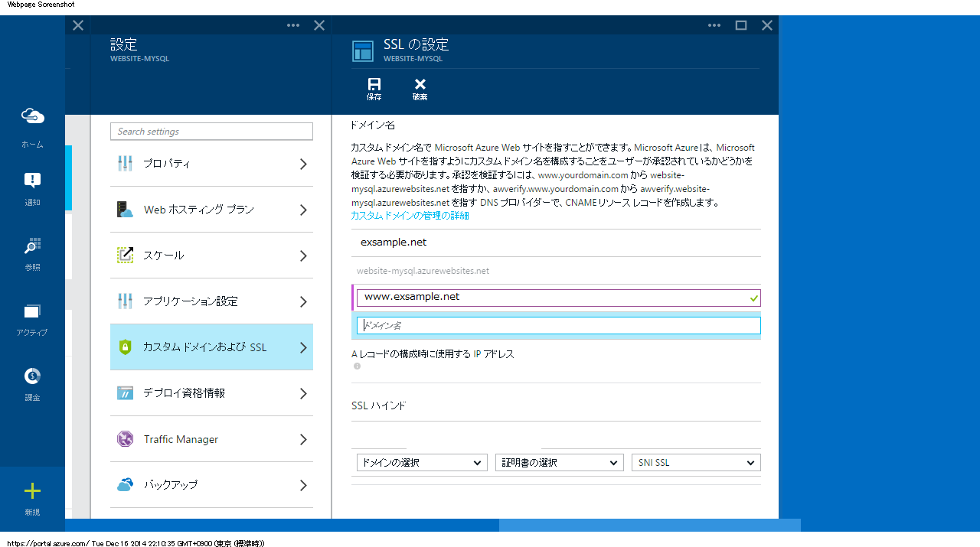Open the ドメインの選択 dropdown
980x547 pixels.
pos(422,463)
